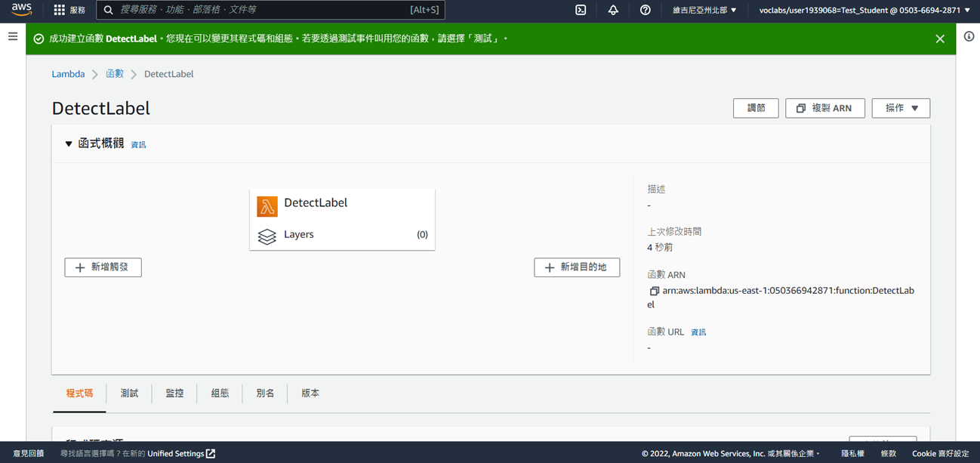The width and height of the screenshot is (980, 463).
Task: Launch CloudShell from the top bar
Action: point(581,10)
